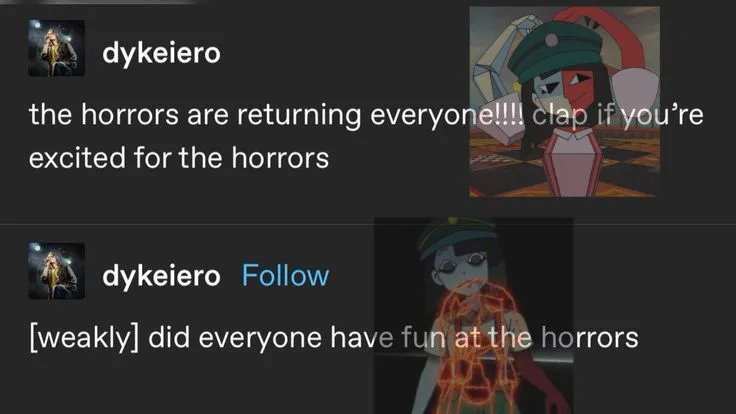Open the green-capped character image at top right
The height and width of the screenshot is (414, 736).
coord(565,101)
